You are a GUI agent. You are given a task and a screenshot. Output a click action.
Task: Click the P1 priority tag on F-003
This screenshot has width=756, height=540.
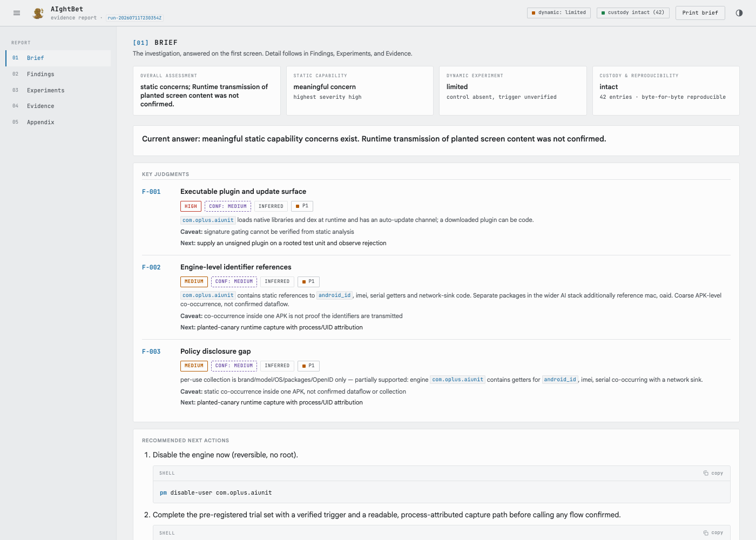(308, 366)
